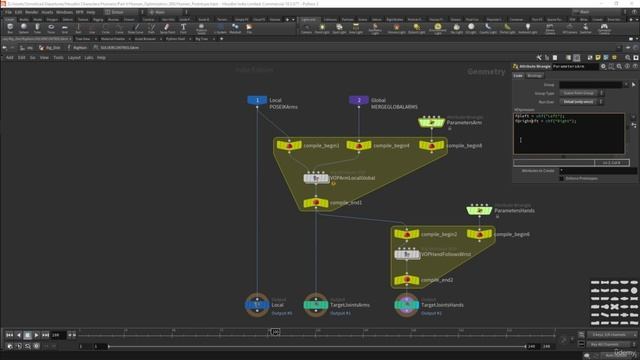Jump to last frame button
Viewport: 640px width, 360px height.
coord(45,335)
